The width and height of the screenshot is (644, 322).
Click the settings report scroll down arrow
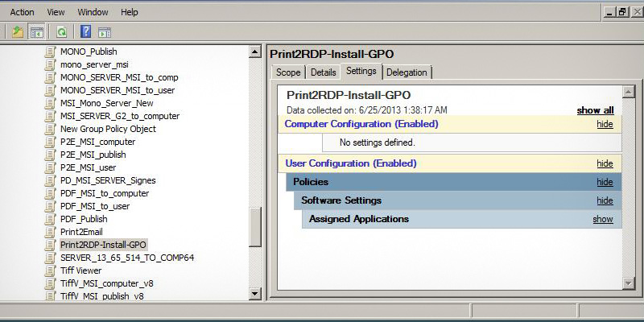point(629,283)
